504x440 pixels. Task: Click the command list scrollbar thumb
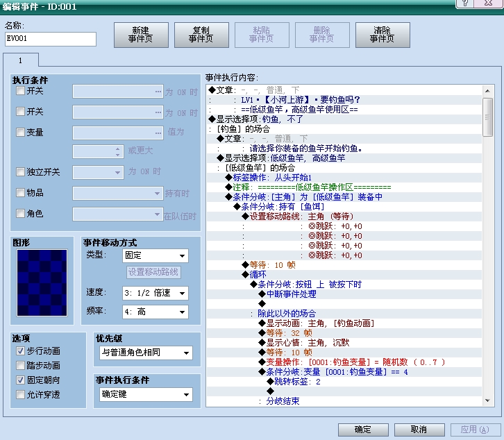[487, 117]
